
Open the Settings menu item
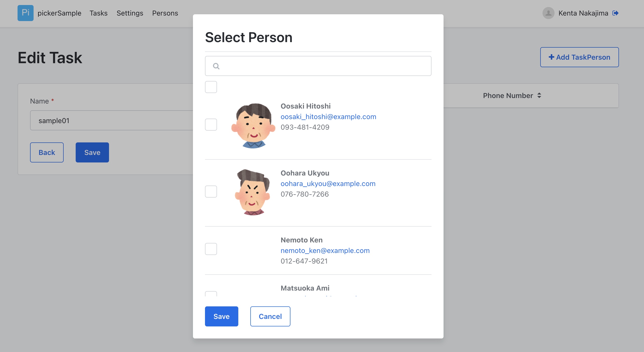[x=130, y=13]
